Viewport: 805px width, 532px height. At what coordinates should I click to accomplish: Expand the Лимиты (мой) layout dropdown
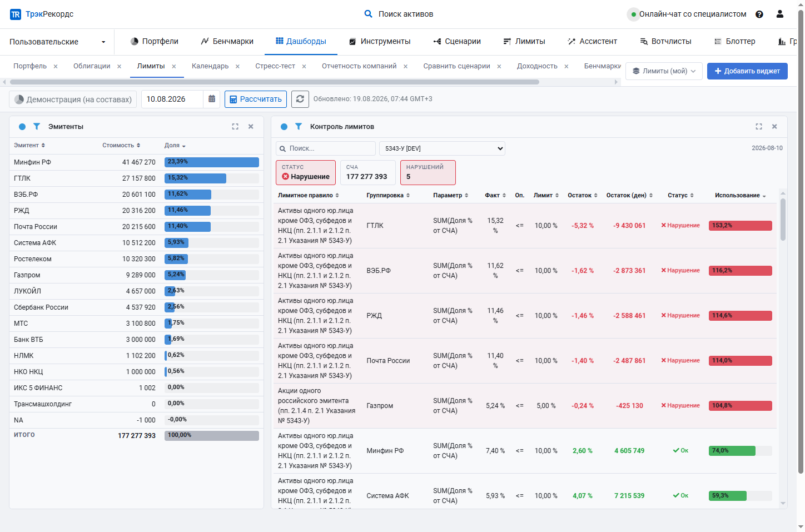(x=664, y=71)
